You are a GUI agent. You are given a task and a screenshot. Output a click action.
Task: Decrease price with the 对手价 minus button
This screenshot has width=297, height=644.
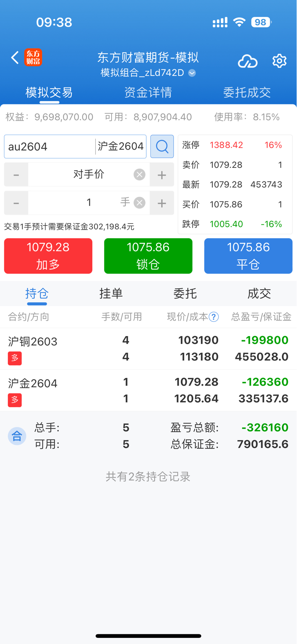pos(16,175)
